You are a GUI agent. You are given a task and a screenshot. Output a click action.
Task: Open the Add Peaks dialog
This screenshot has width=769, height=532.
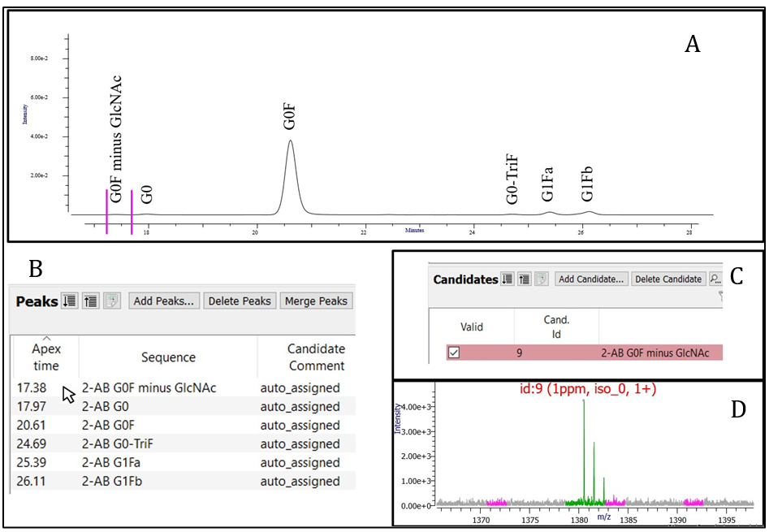pos(164,301)
